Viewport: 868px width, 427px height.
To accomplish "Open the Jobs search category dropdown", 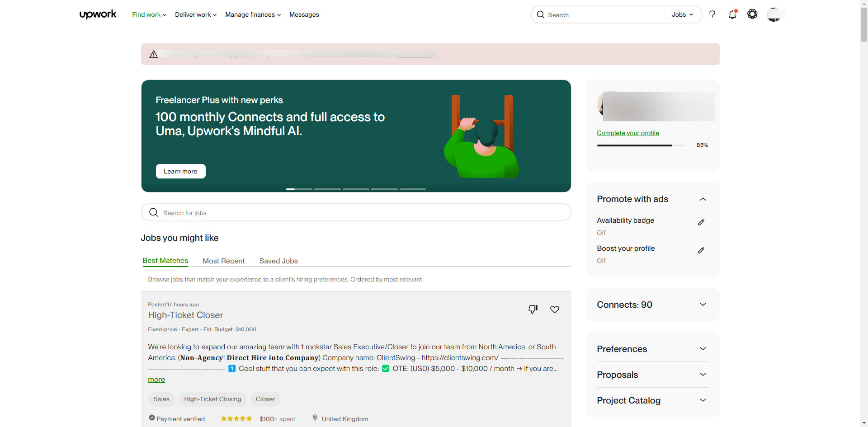I will tap(682, 14).
